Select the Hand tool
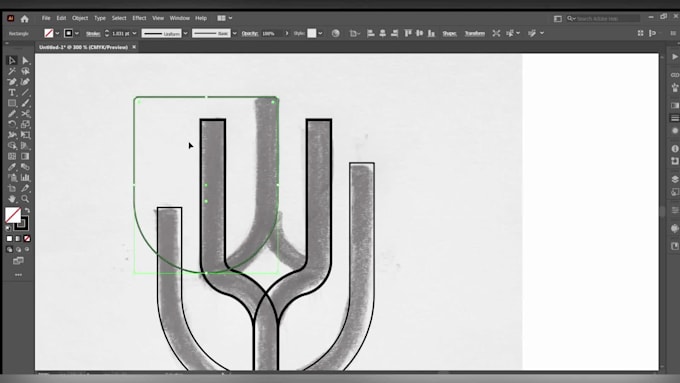Screen dimensions: 680x383 tap(12, 199)
